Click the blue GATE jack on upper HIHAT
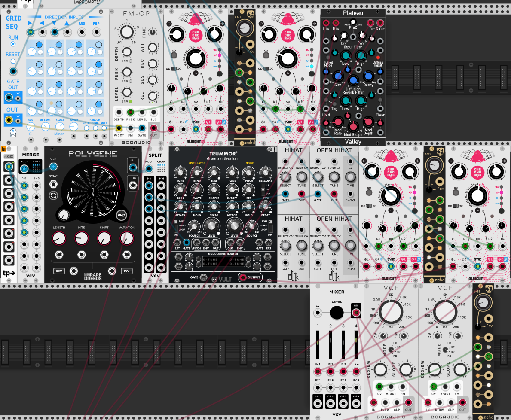Image resolution: width=511 pixels, height=420 pixels. [285, 194]
